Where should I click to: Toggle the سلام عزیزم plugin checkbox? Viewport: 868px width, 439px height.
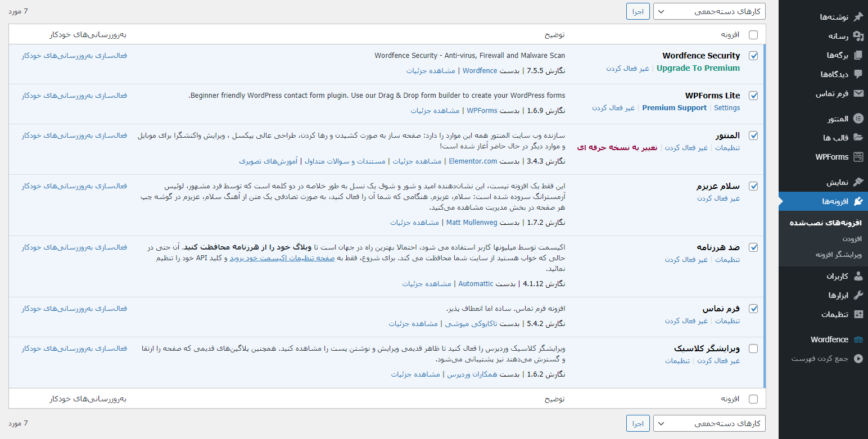[x=753, y=186]
